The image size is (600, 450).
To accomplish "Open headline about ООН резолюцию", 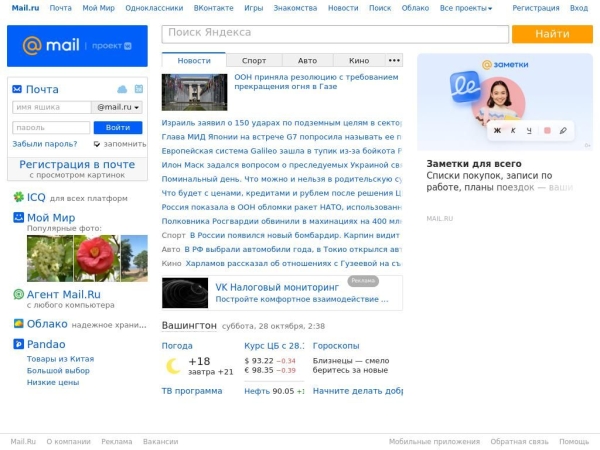I will pyautogui.click(x=316, y=82).
